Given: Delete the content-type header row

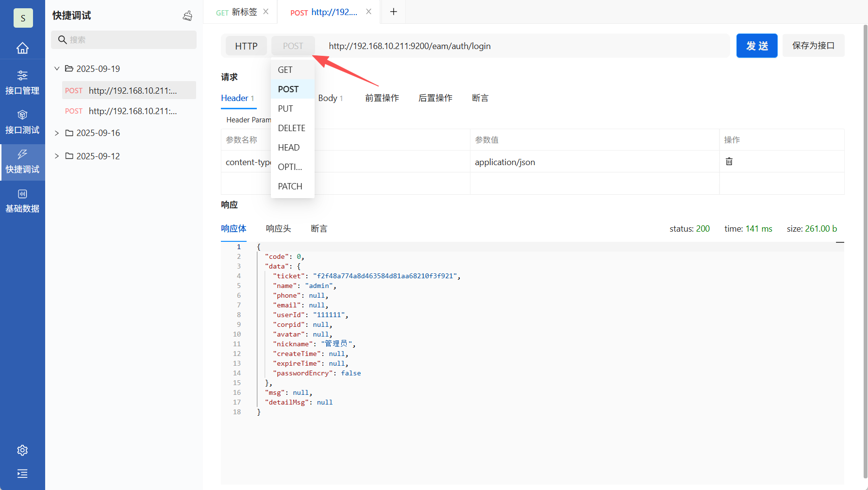Looking at the screenshot, I should [729, 161].
